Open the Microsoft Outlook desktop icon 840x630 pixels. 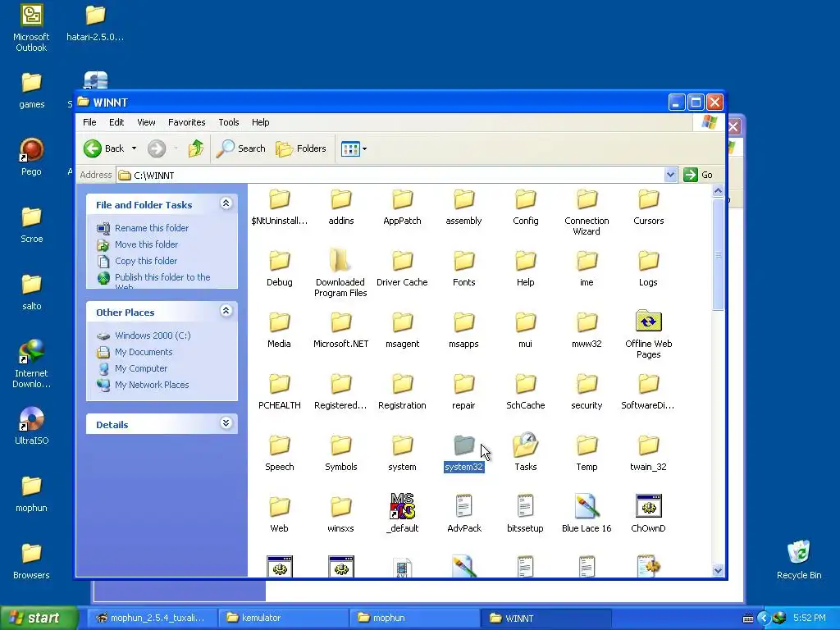pos(32,28)
